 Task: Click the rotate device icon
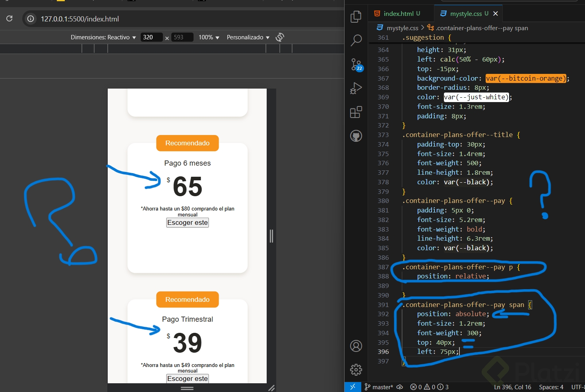(x=280, y=37)
